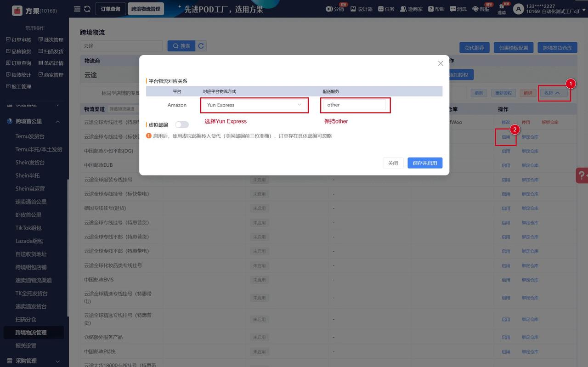Switch to the 跨境物流管理 top tab

[146, 9]
